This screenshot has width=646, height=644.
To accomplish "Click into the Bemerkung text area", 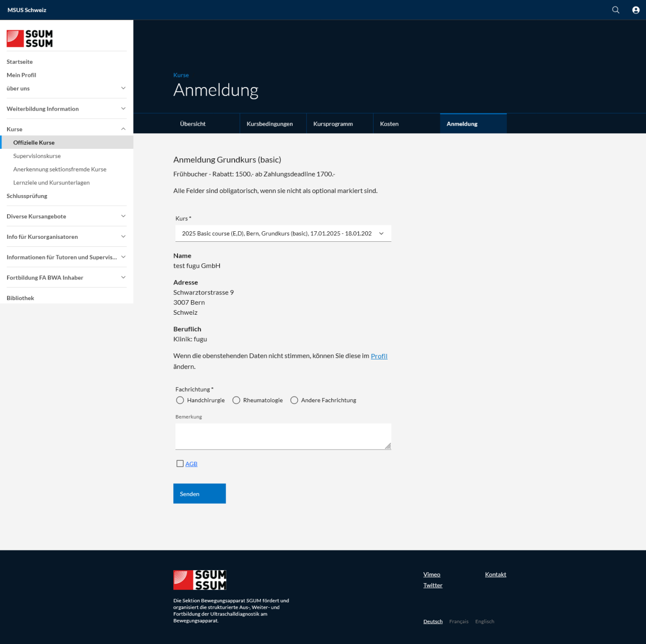I will point(283,436).
